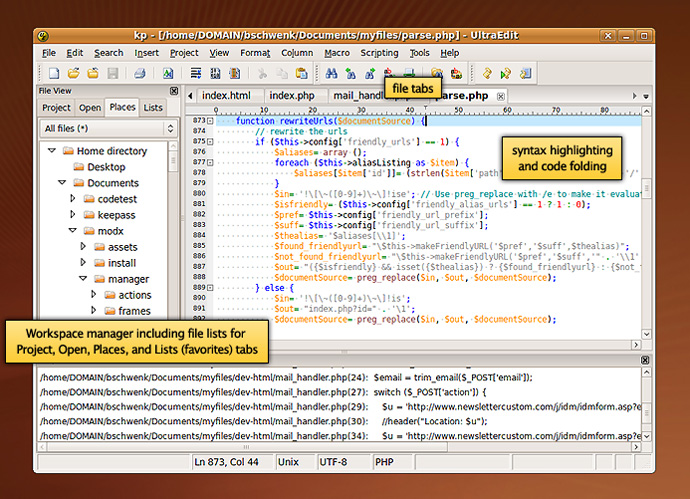Click the print icon in toolbar
This screenshot has height=499, width=690.
[x=140, y=73]
